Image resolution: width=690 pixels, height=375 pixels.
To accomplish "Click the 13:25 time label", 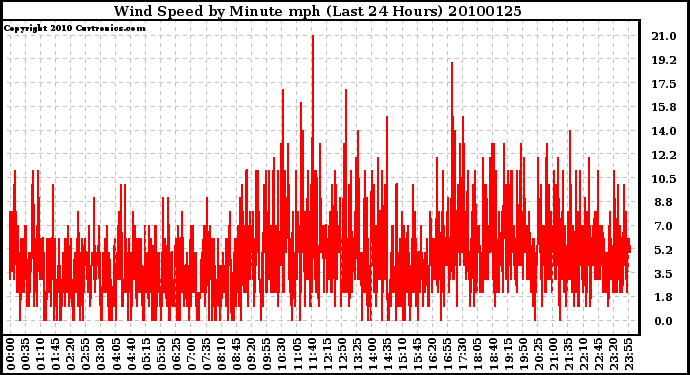I will pyautogui.click(x=357, y=354).
